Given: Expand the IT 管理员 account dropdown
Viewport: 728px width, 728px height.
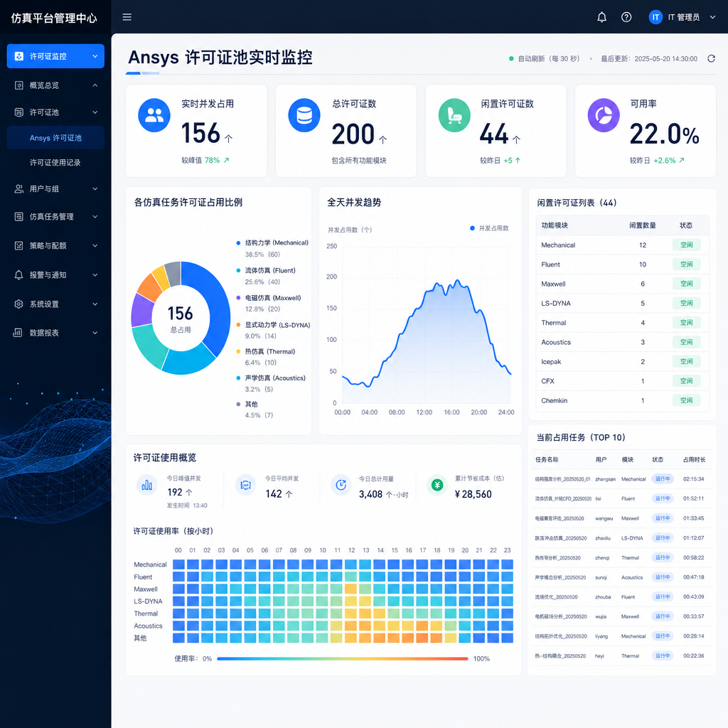Looking at the screenshot, I should click(x=712, y=17).
